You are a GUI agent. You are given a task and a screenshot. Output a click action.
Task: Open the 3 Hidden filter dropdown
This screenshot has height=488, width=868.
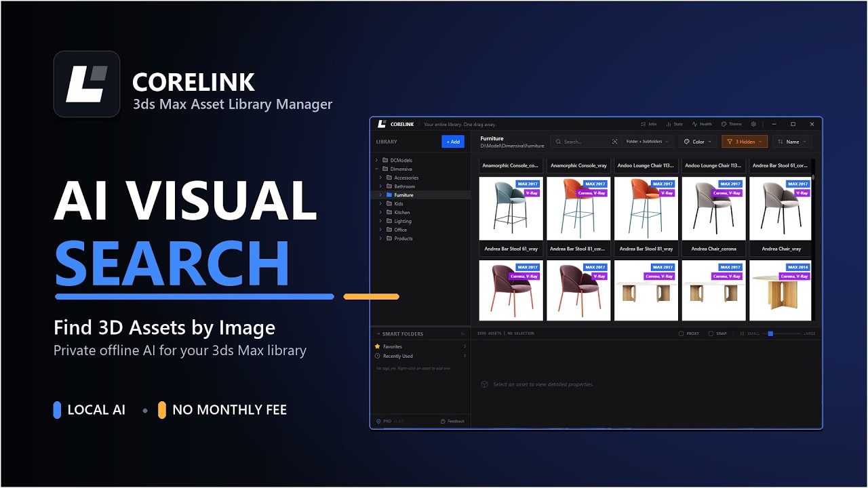745,142
